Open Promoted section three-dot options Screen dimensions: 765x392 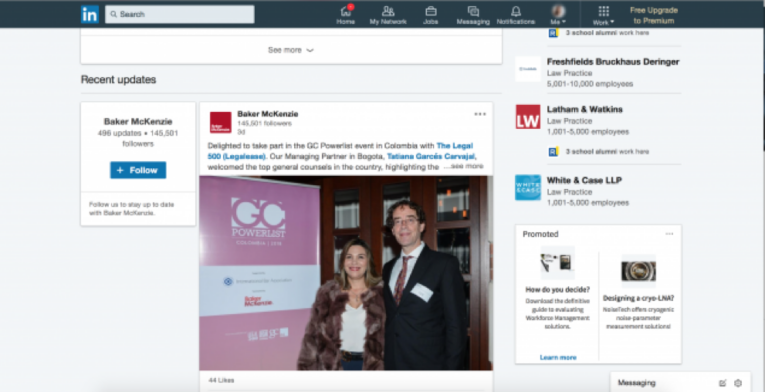pyautogui.click(x=669, y=234)
